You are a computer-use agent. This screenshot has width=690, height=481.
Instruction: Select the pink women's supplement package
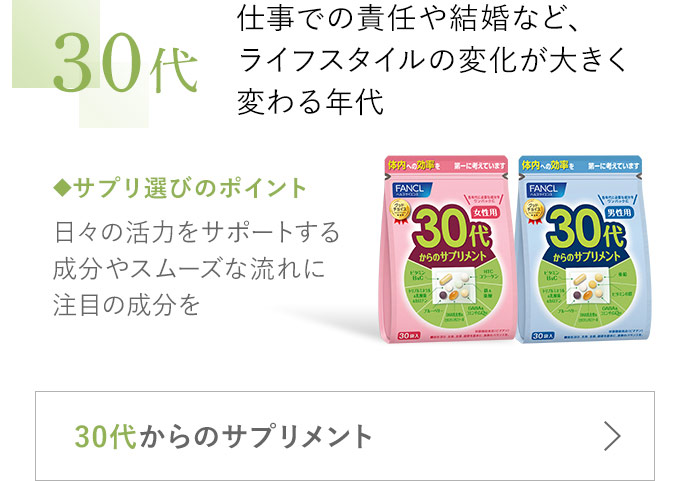coord(446,249)
